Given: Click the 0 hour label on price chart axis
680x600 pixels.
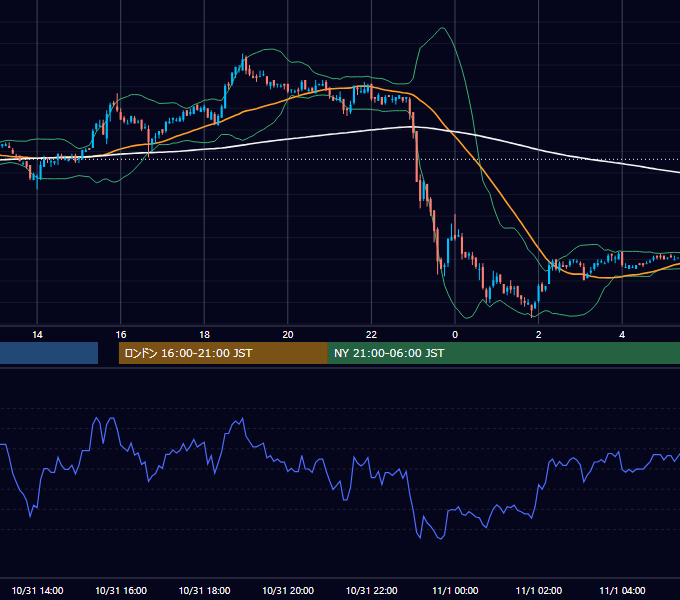Looking at the screenshot, I should pos(455,335).
